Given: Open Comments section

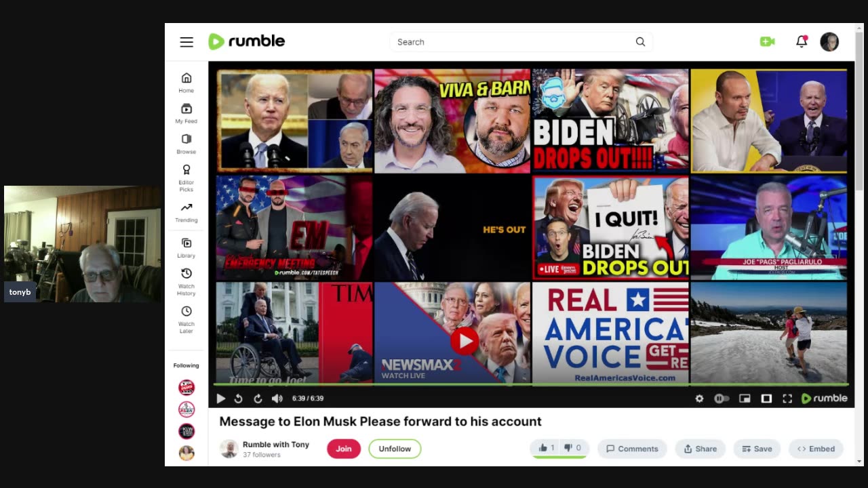Looking at the screenshot, I should click(632, 449).
